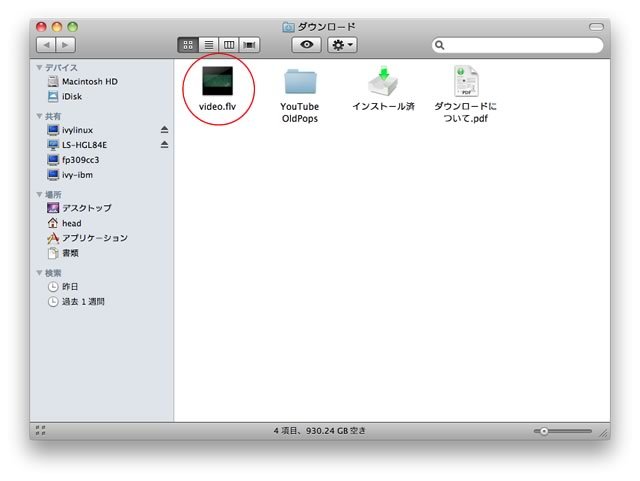640x481 pixels.
Task: Click the Quick Look eye button
Action: click(x=306, y=45)
